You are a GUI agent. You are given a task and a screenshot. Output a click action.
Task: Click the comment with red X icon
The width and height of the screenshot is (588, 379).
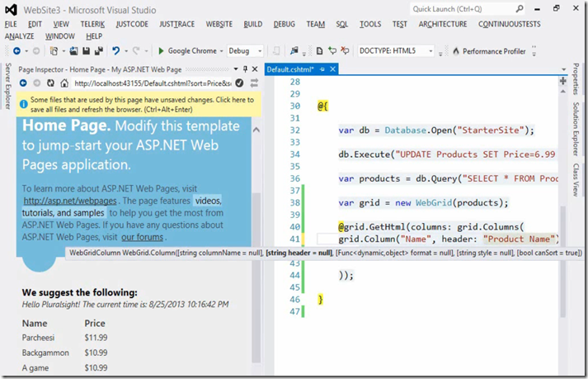click(x=345, y=50)
